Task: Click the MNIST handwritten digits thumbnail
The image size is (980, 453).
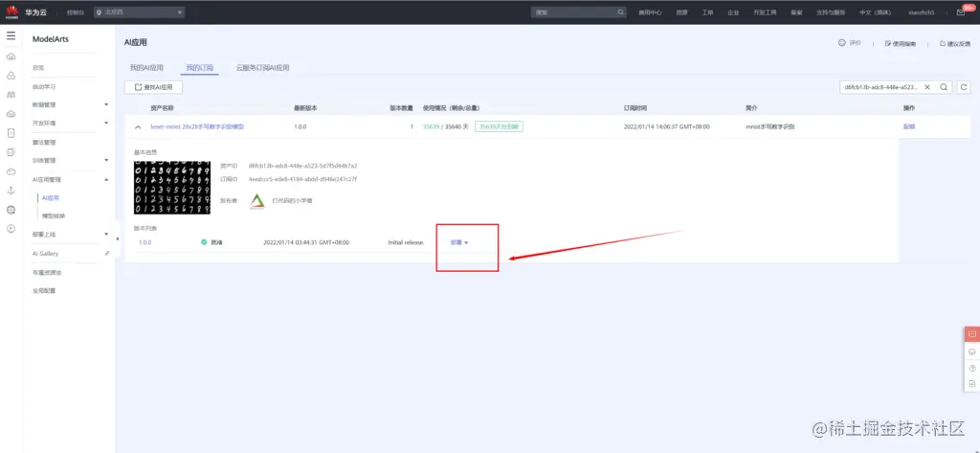Action: point(172,187)
